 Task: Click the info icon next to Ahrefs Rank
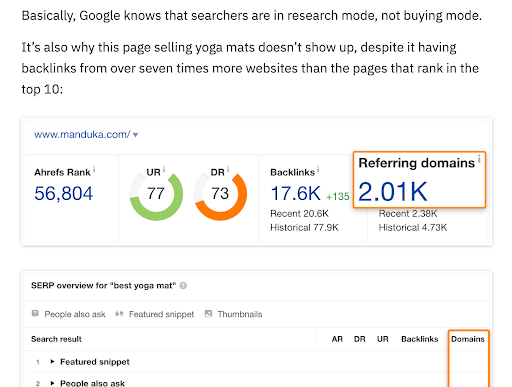[94, 170]
